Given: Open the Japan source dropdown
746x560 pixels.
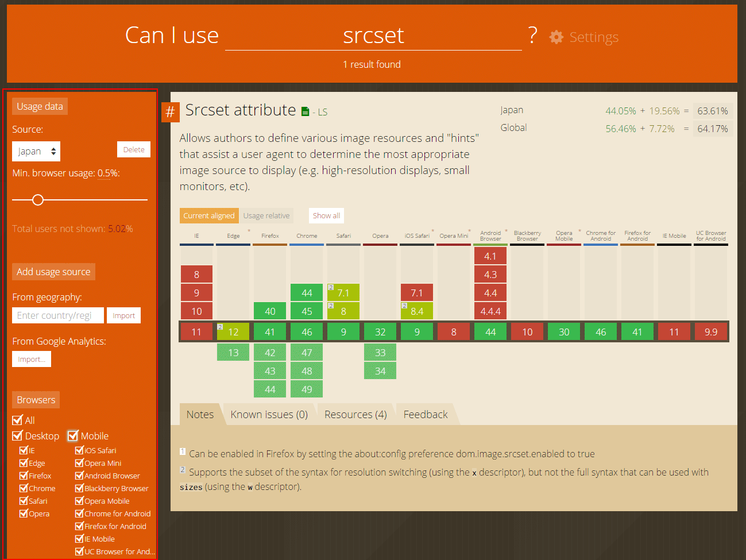Looking at the screenshot, I should tap(36, 151).
